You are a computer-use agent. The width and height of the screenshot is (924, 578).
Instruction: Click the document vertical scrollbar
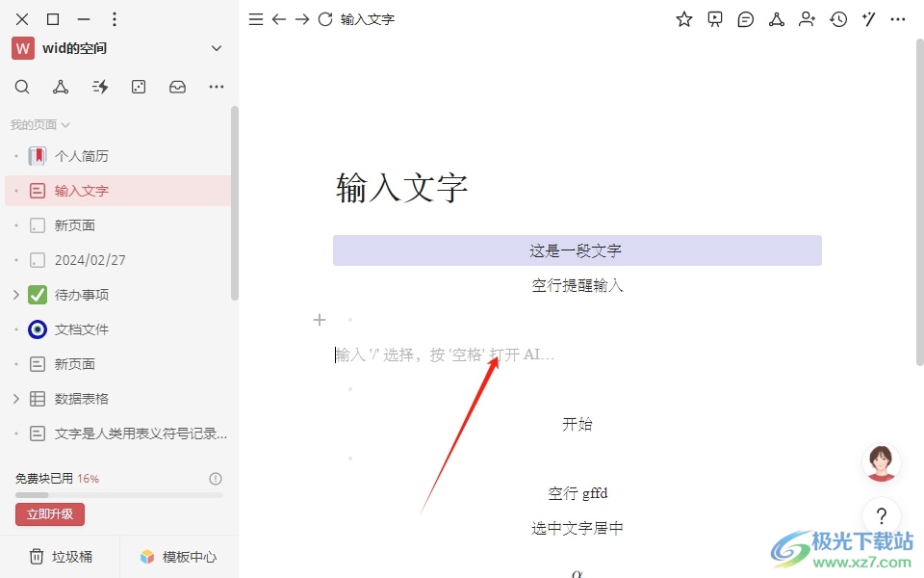click(x=919, y=202)
